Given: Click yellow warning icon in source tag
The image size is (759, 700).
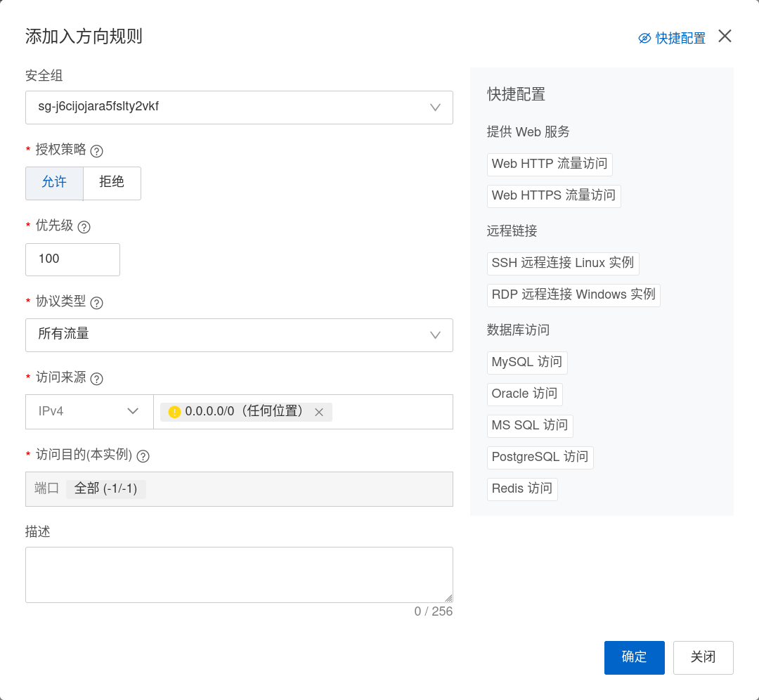Looking at the screenshot, I should tap(175, 412).
